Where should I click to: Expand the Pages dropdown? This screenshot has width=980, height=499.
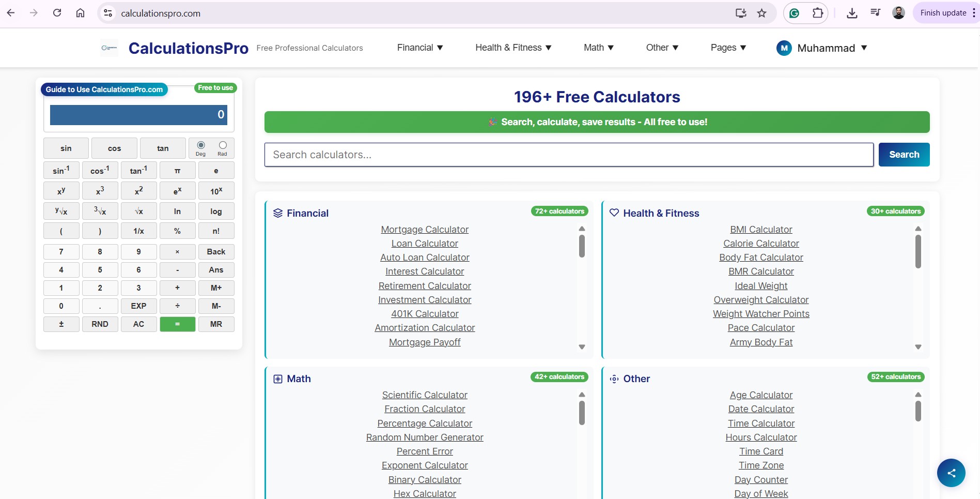[x=728, y=48]
